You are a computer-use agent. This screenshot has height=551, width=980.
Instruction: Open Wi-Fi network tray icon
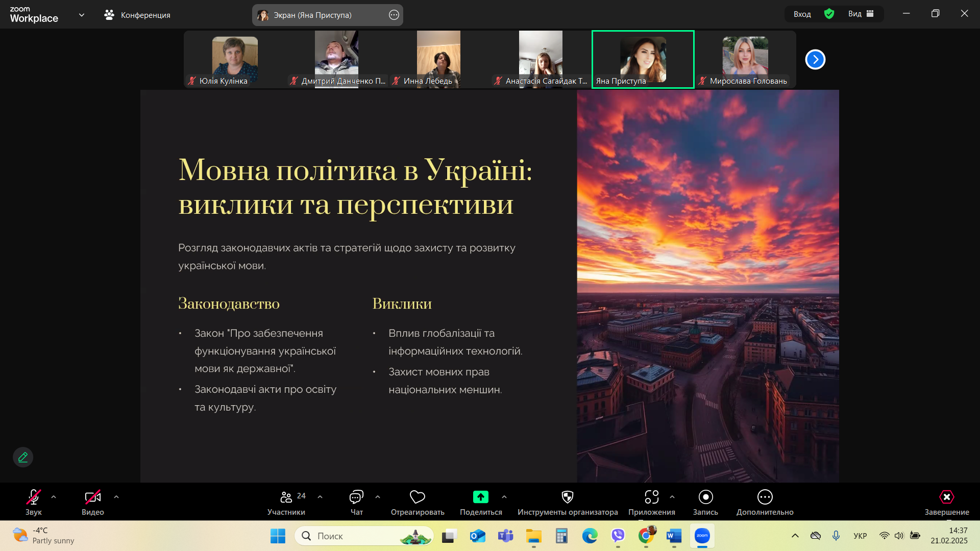[x=884, y=536]
